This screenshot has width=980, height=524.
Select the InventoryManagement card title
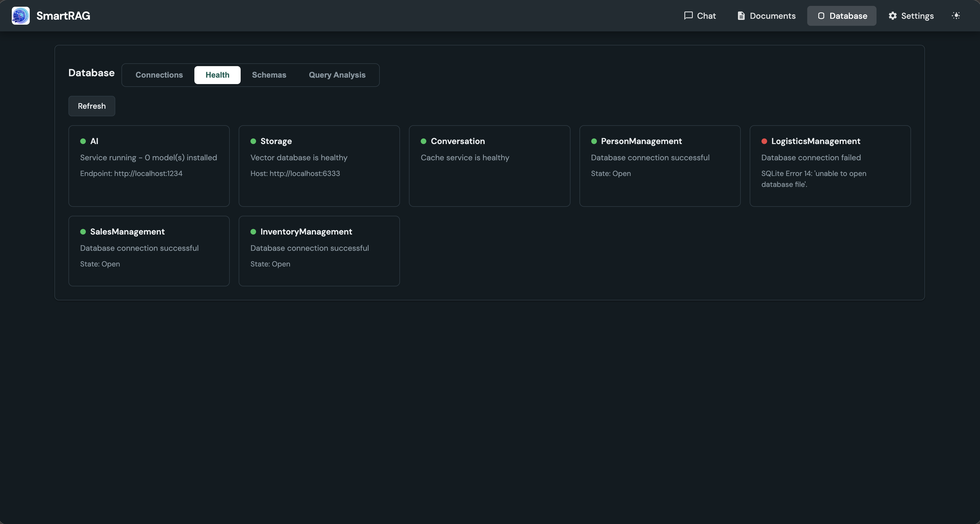(x=306, y=232)
